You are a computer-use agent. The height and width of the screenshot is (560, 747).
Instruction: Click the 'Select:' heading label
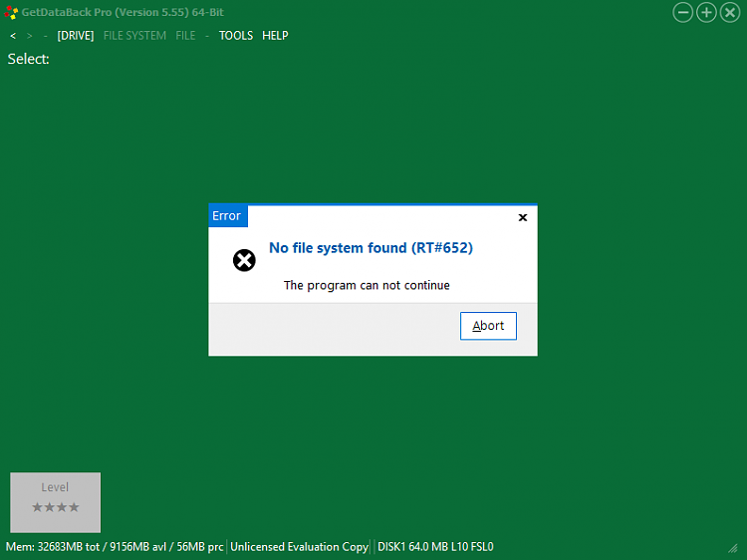tap(29, 59)
